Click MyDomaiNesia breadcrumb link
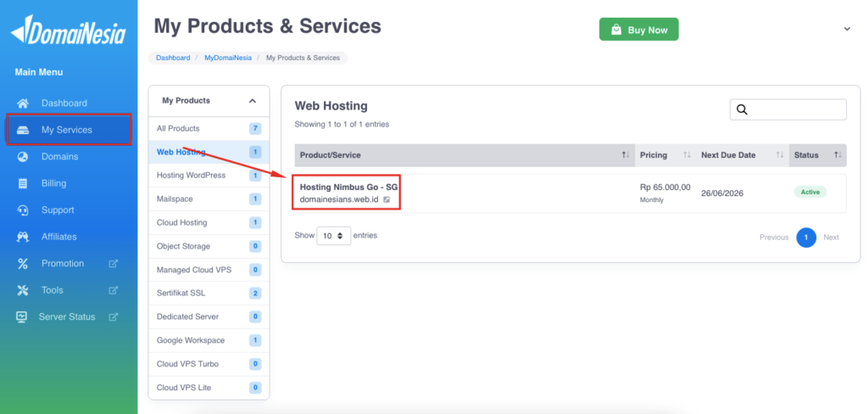 click(228, 58)
